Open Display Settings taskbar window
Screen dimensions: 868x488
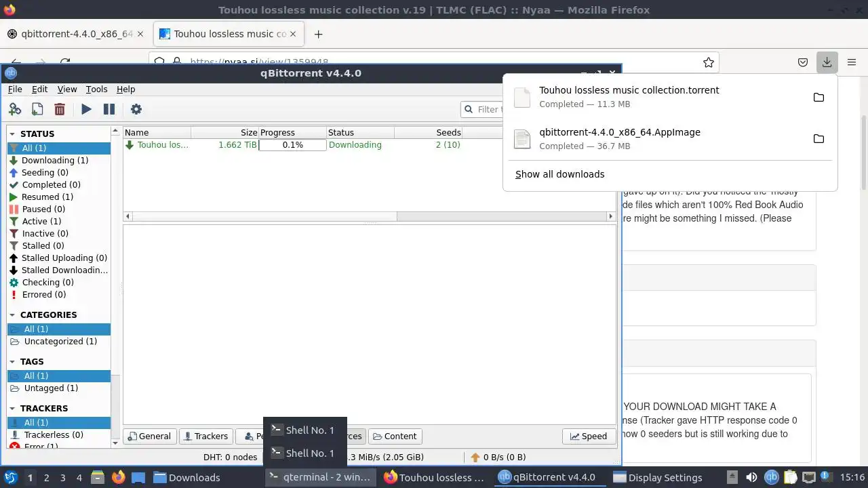pyautogui.click(x=658, y=477)
